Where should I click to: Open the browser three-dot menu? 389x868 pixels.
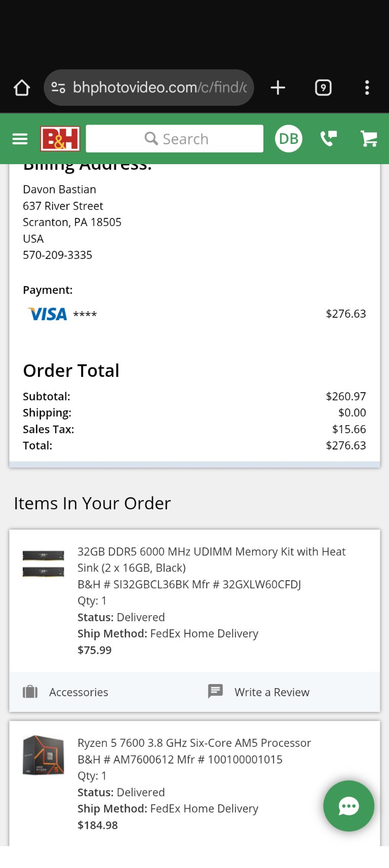coord(367,88)
